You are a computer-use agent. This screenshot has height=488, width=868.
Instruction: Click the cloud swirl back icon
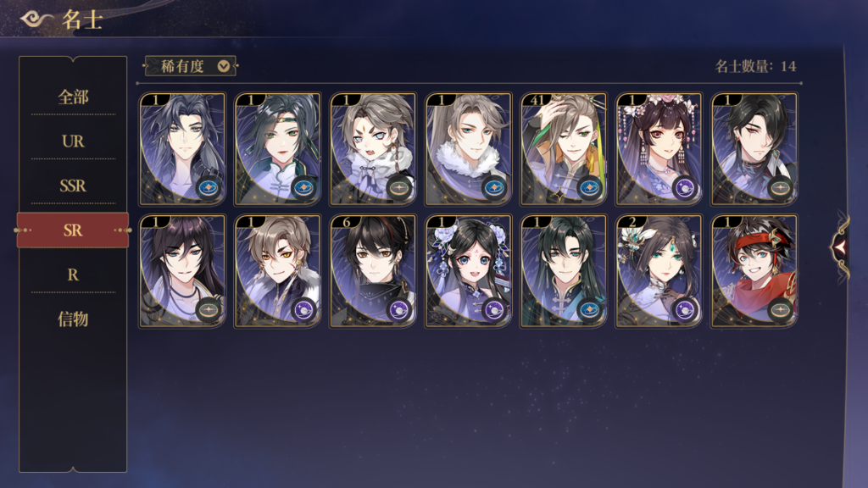(36, 19)
